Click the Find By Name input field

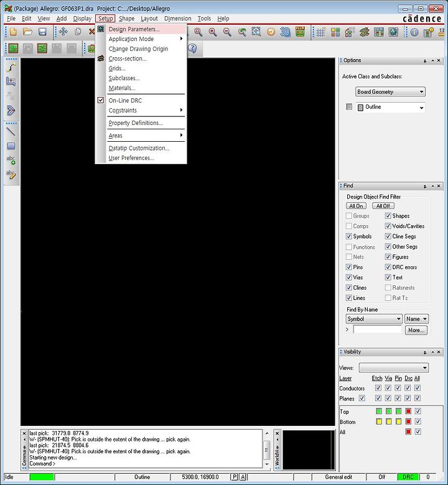coord(377,330)
